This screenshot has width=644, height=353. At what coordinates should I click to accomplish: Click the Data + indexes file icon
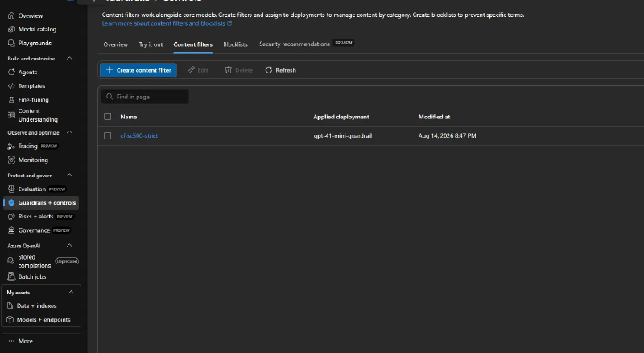click(10, 305)
